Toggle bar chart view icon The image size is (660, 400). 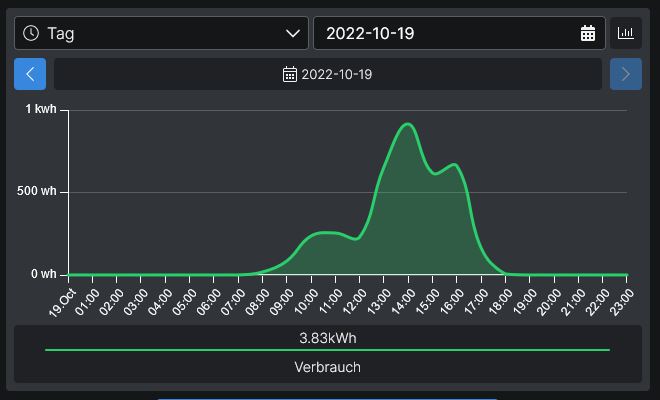(x=626, y=33)
